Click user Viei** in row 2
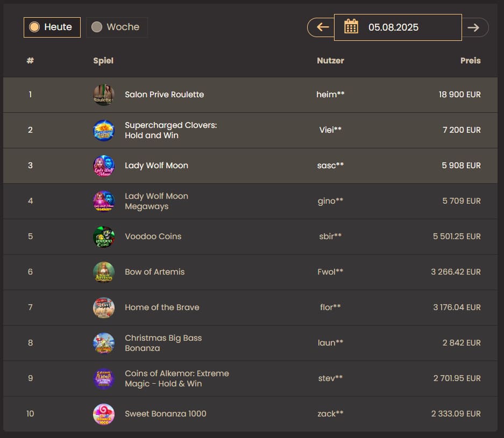Image resolution: width=504 pixels, height=438 pixels. pyautogui.click(x=330, y=130)
